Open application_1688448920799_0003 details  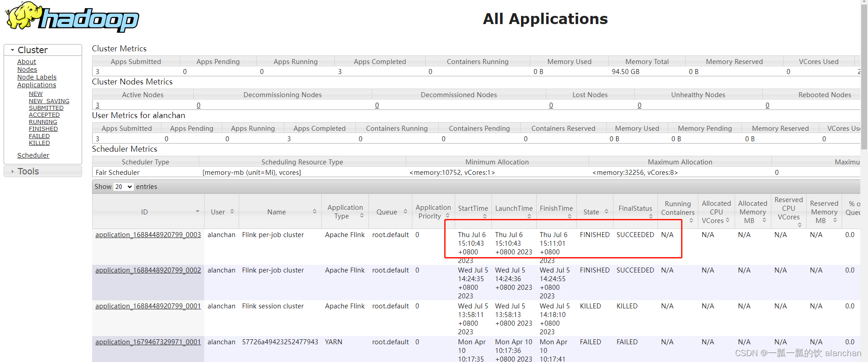(148, 235)
